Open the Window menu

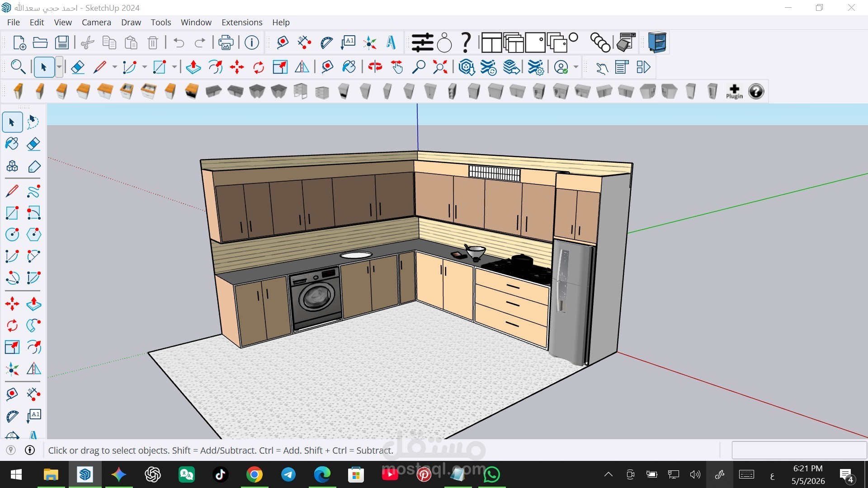point(196,22)
